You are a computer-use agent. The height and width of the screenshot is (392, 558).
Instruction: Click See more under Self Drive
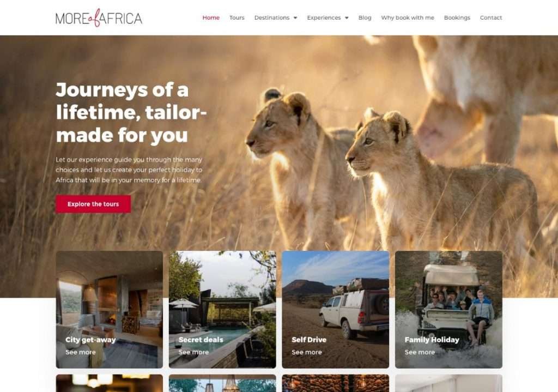(307, 352)
